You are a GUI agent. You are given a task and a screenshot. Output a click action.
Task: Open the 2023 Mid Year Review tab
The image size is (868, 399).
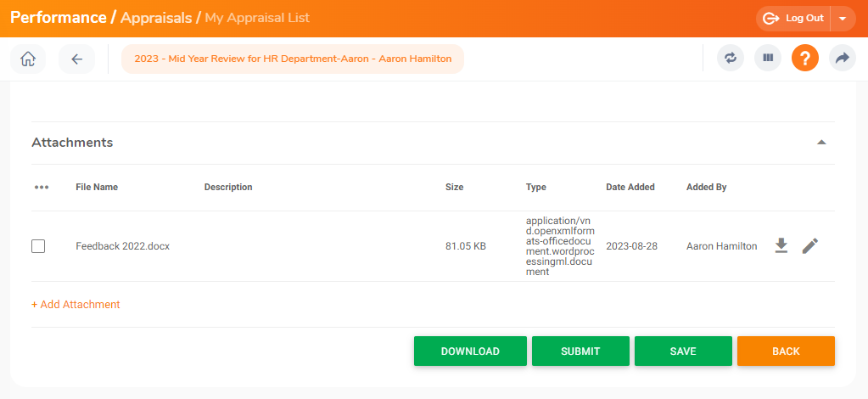click(x=293, y=59)
